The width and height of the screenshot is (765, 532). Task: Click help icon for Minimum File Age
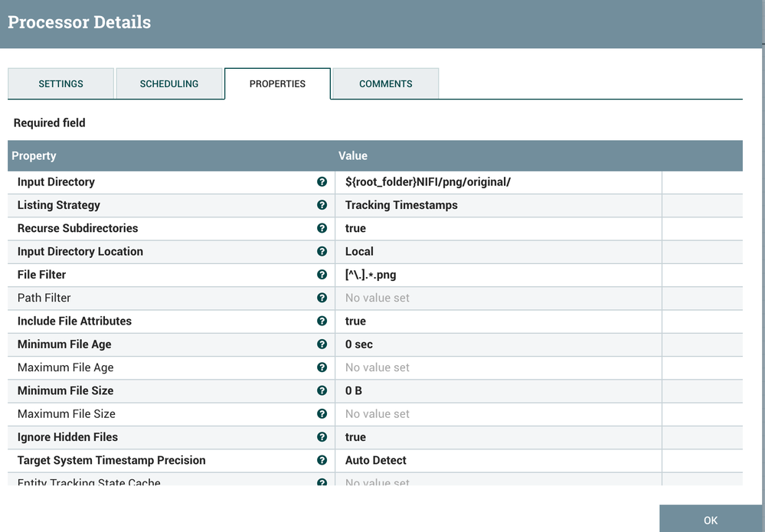pos(322,344)
